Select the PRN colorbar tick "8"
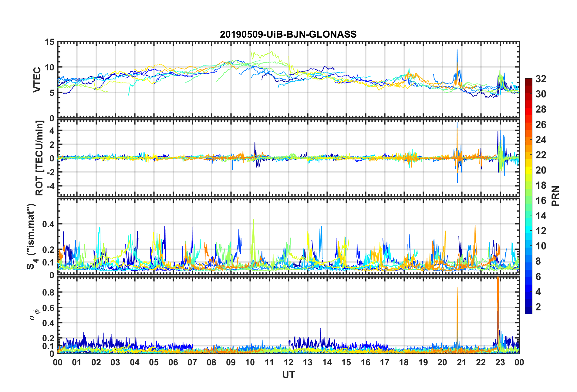Viewport: 577px width, 392px height. tap(538, 261)
